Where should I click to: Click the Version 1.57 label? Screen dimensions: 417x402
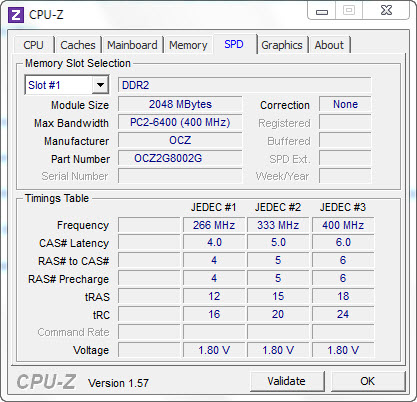coord(118,383)
